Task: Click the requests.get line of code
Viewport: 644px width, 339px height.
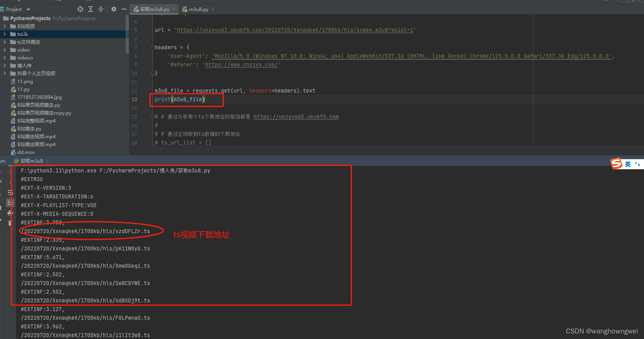Action: pyautogui.click(x=235, y=91)
